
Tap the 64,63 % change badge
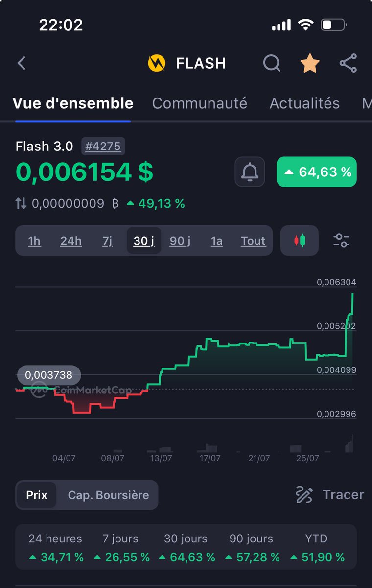tap(317, 172)
